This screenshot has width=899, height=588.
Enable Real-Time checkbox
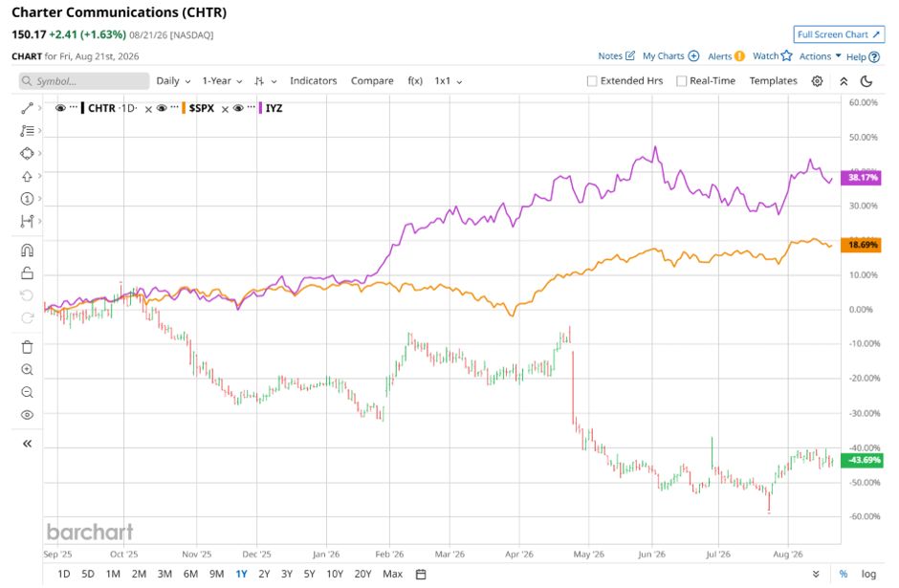681,81
